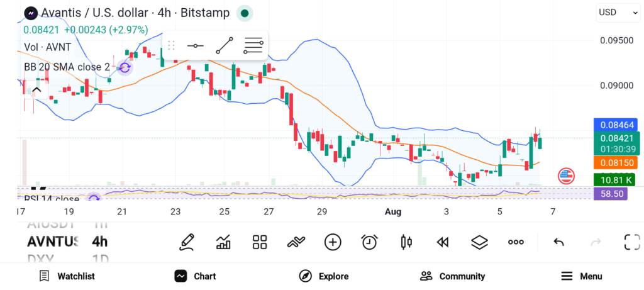The height and width of the screenshot is (290, 644).
Task: Select the Vol · AVNT indicator label
Action: point(47,47)
